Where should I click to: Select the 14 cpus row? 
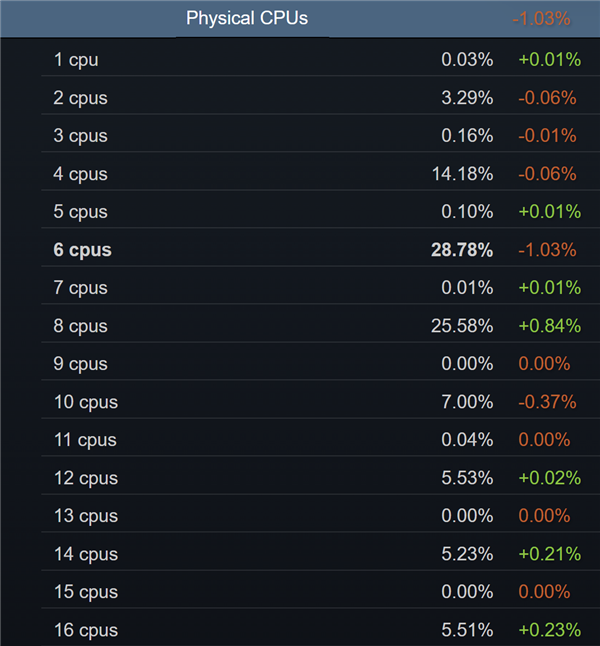click(85, 554)
